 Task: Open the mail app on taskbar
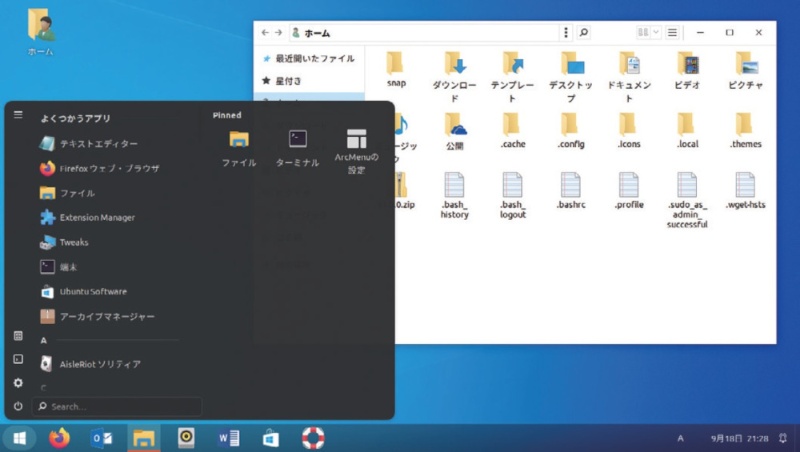[x=102, y=438]
